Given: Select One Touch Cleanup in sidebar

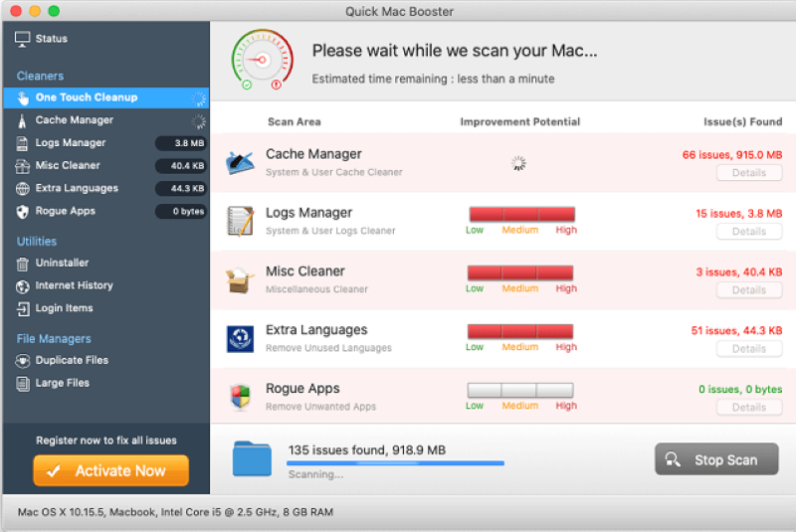Looking at the screenshot, I should click(x=87, y=97).
